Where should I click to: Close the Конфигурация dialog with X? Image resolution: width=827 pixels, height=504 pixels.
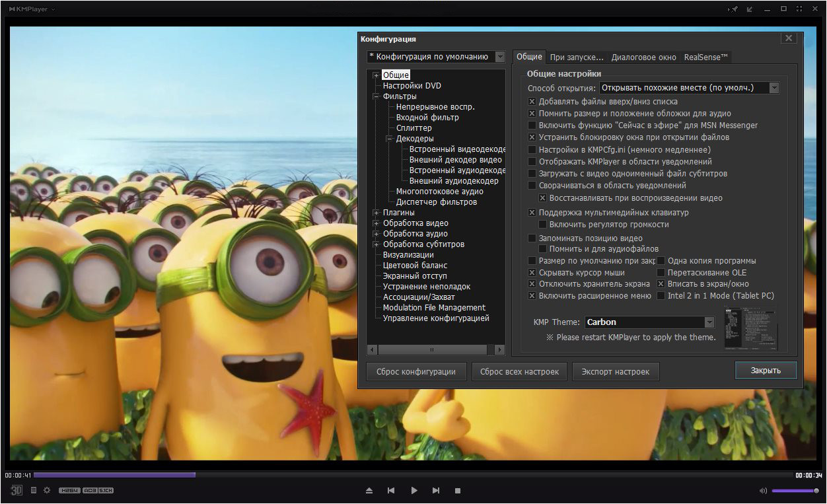[789, 38]
